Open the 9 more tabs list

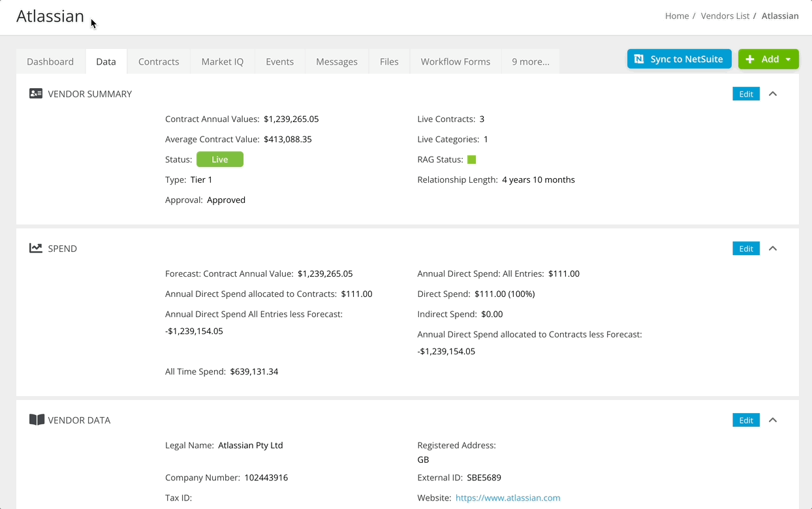point(530,61)
